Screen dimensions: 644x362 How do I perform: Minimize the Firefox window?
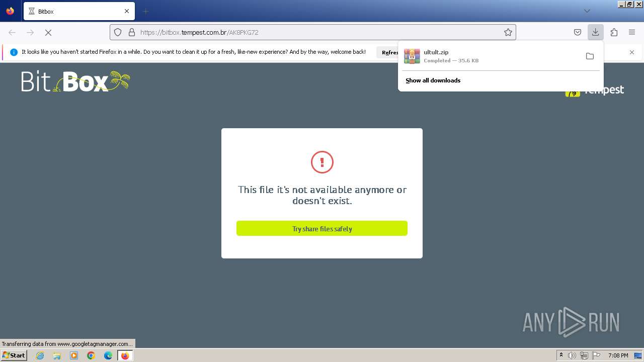coord(621,4)
